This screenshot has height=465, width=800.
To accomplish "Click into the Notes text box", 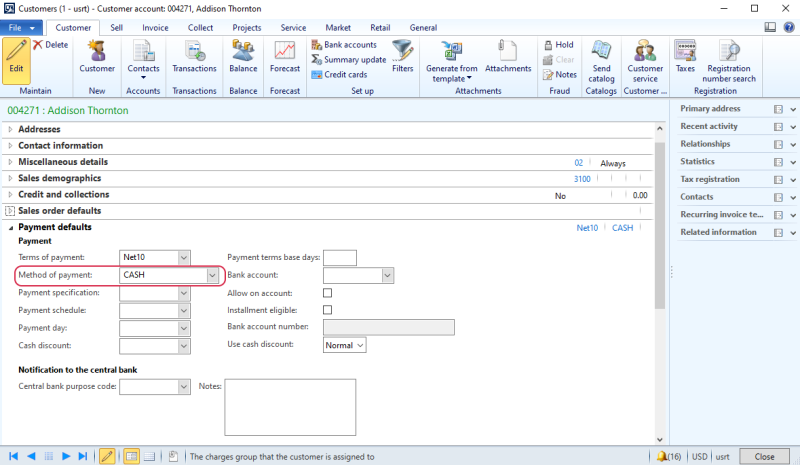I will point(290,410).
